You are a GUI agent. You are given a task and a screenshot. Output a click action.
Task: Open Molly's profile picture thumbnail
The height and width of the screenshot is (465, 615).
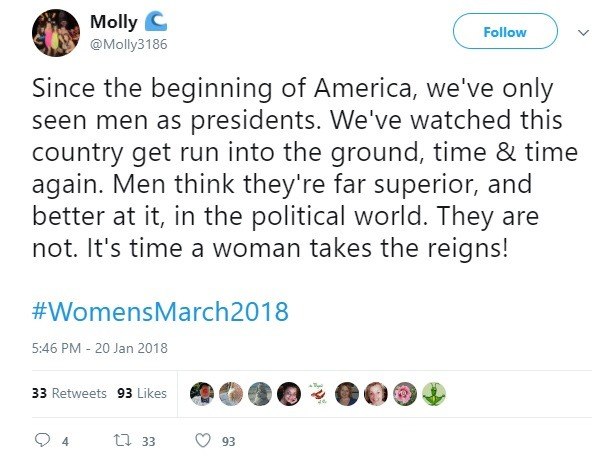pos(56,32)
